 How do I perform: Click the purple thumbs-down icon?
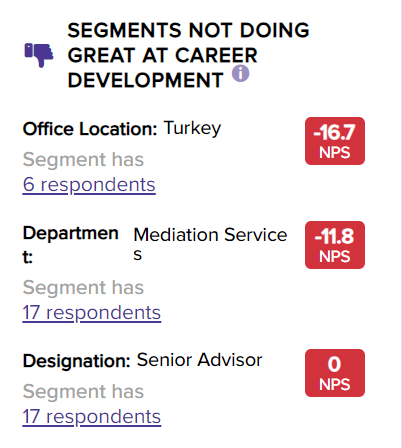[x=39, y=55]
